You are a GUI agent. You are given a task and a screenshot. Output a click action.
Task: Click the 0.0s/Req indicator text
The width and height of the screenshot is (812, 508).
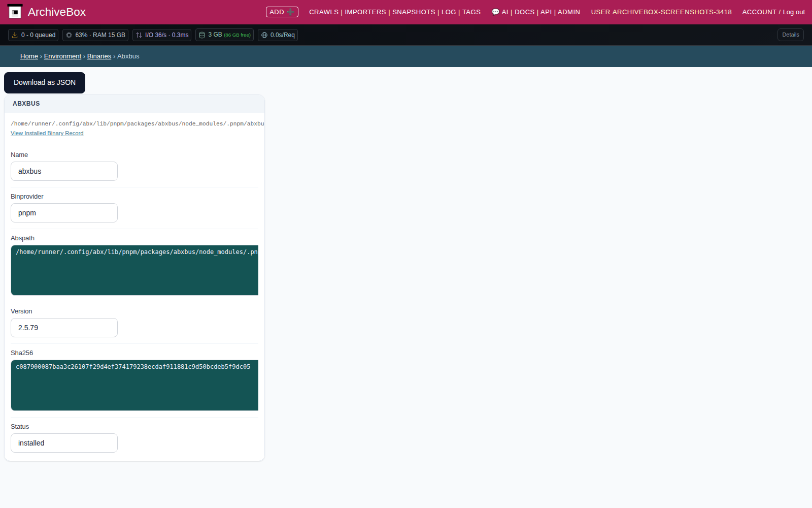tap(283, 35)
